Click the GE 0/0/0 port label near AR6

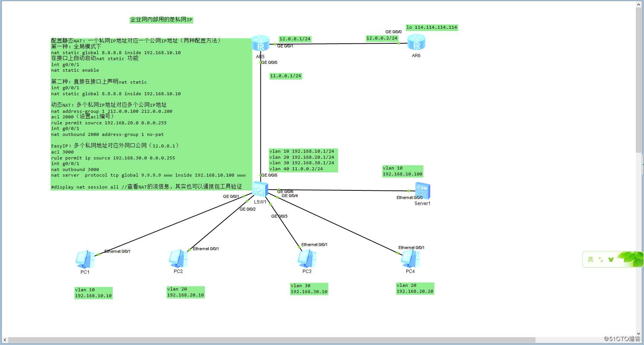393,32
